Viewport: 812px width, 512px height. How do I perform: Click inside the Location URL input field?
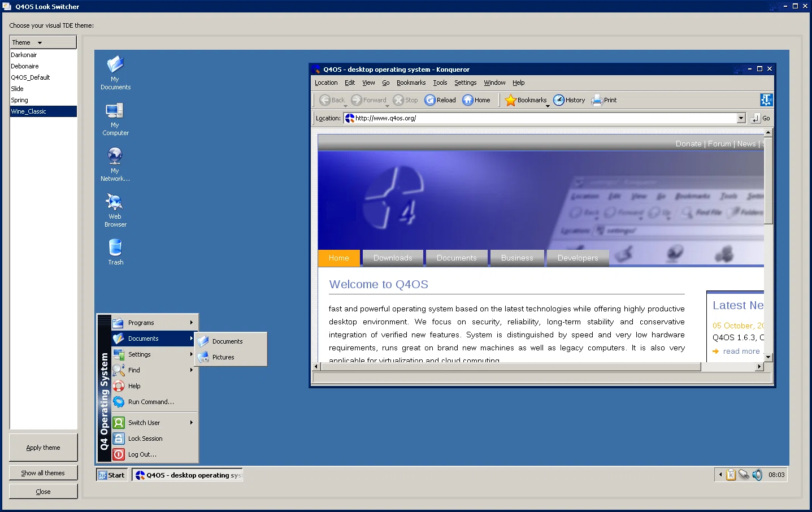(541, 118)
